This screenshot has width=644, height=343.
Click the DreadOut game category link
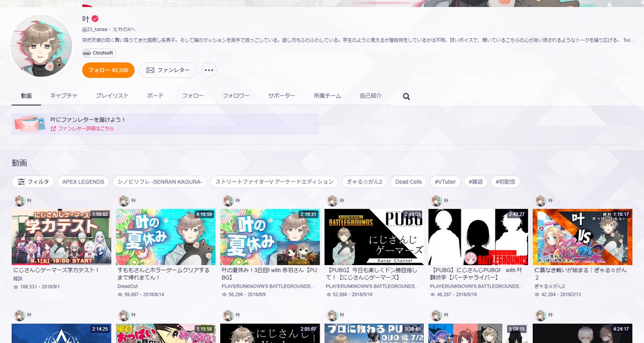[128, 287]
